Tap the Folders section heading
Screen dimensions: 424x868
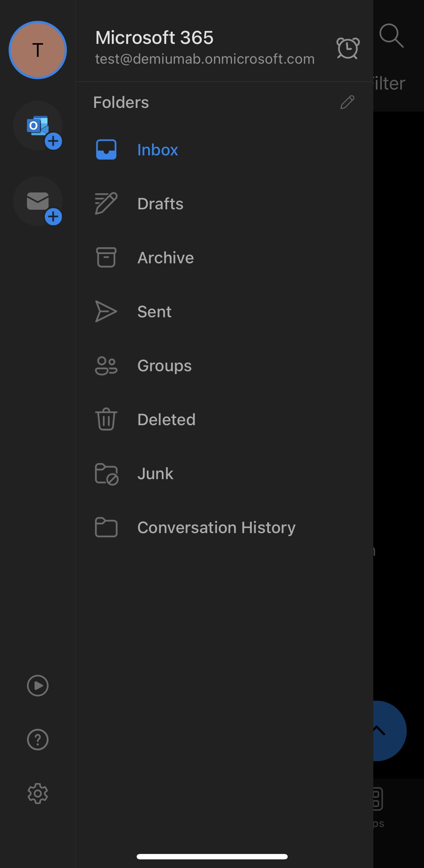(x=121, y=102)
